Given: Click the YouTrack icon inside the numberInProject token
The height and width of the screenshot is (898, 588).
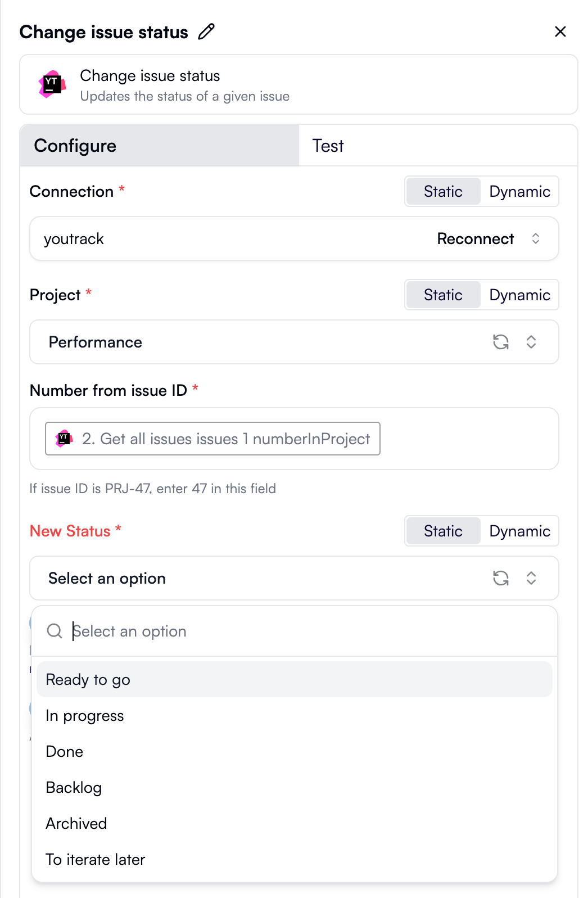Looking at the screenshot, I should pos(64,439).
